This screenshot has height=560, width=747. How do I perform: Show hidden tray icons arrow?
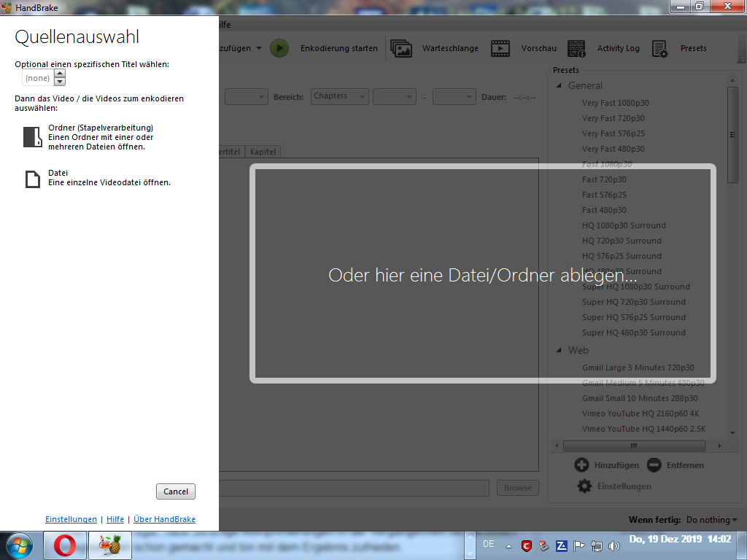click(508, 547)
